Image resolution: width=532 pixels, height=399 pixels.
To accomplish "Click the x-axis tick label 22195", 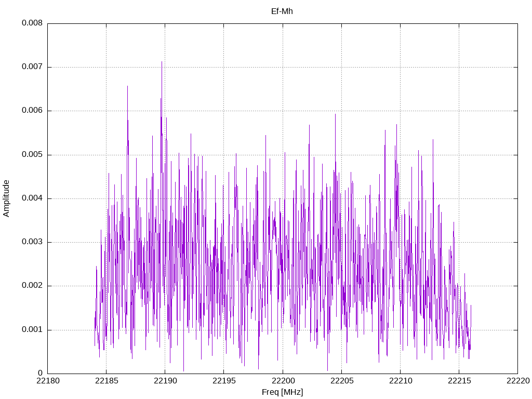I will tap(224, 381).
